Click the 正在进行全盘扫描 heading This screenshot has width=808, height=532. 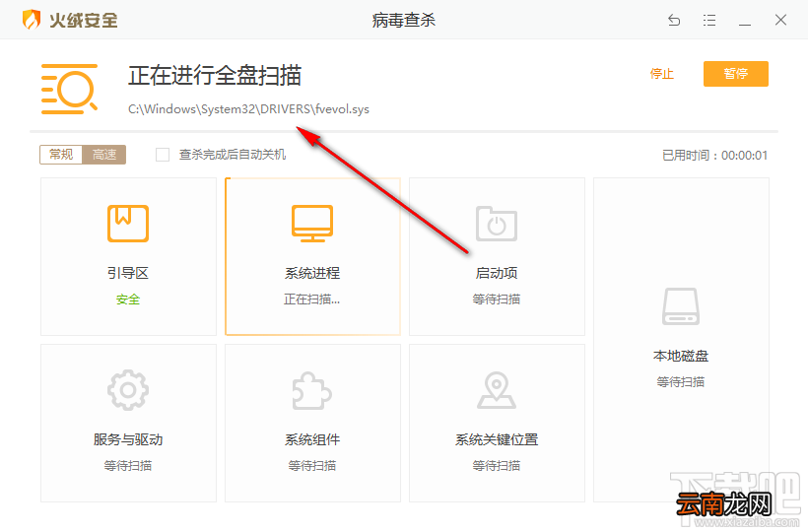[x=215, y=75]
